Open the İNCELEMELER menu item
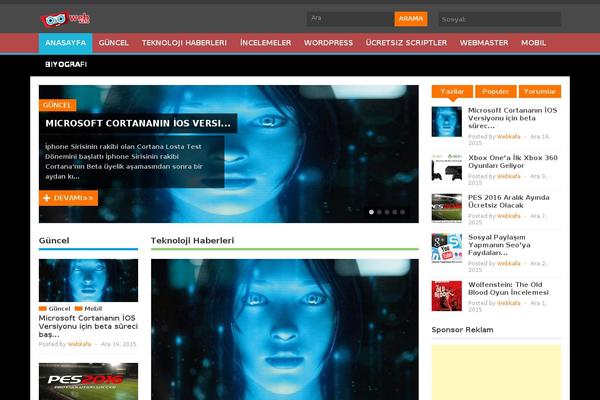This screenshot has height=400, width=600. coord(266,43)
